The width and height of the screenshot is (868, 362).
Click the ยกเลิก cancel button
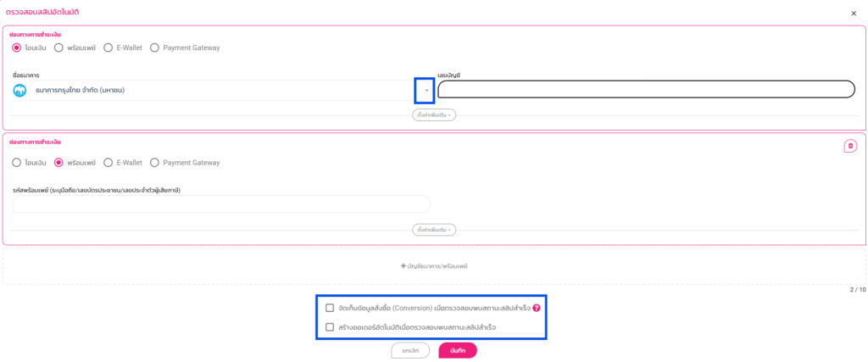(x=410, y=350)
